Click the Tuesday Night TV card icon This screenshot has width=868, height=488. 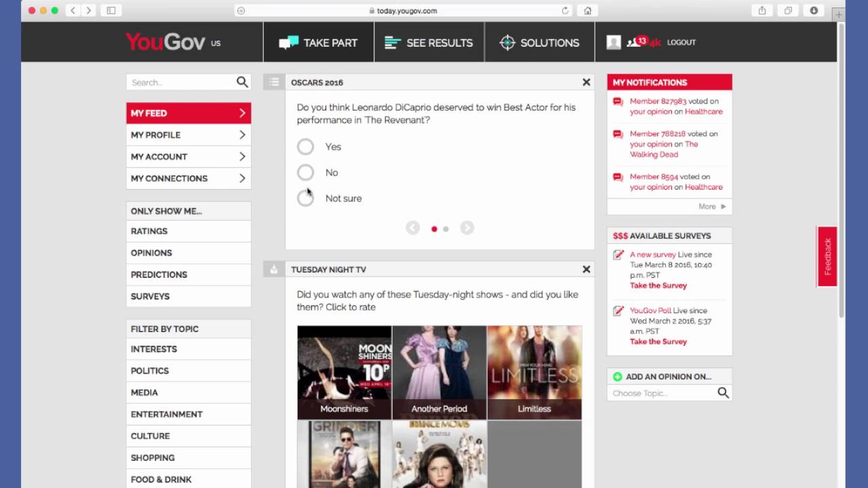click(x=274, y=269)
